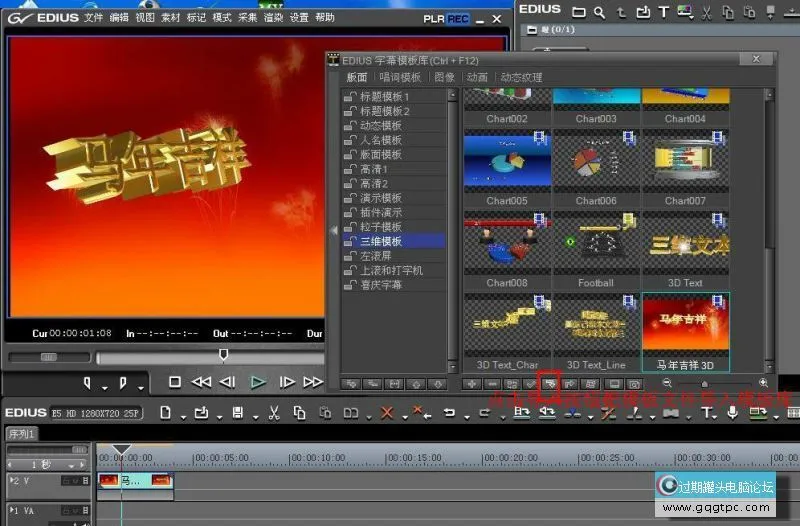Expand the 2 V track header arrow

tap(12, 481)
